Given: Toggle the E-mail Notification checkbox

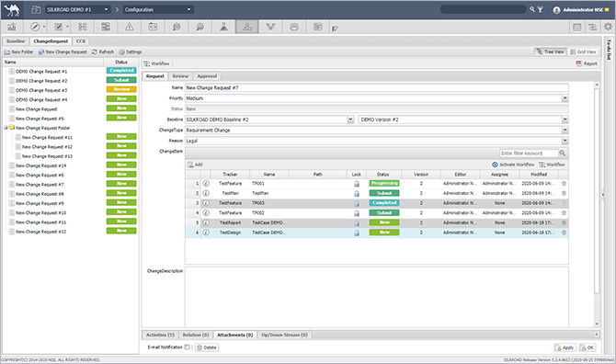Looking at the screenshot, I should pos(187,347).
